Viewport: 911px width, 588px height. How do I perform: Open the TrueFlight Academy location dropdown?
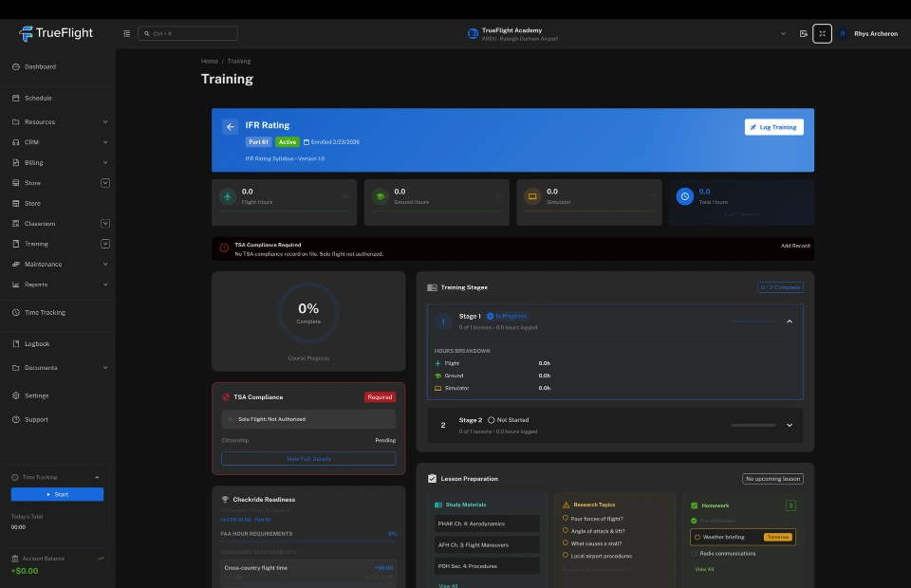coord(783,33)
